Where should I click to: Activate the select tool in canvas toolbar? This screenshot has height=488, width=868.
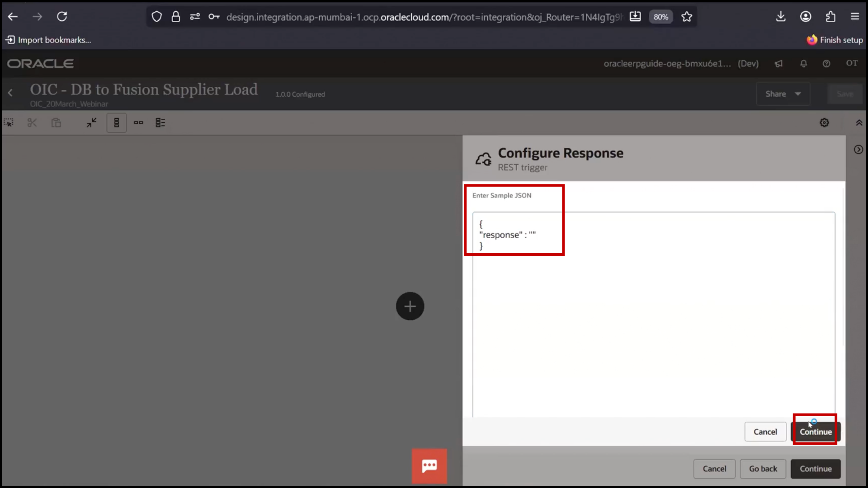click(x=9, y=122)
